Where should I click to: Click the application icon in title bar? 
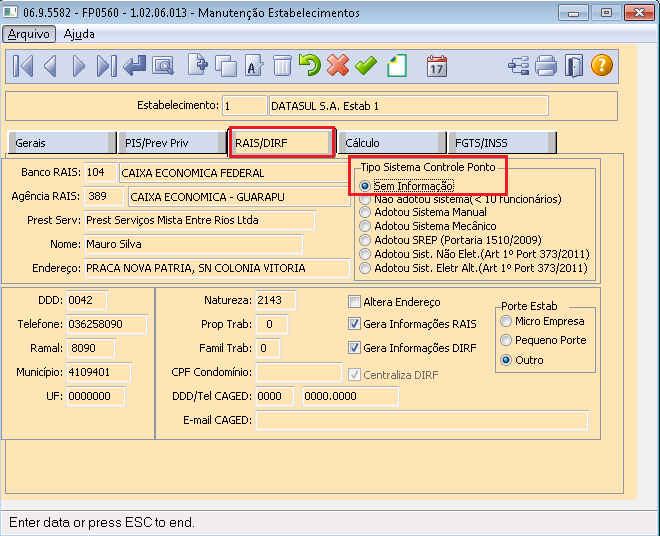tap(11, 12)
